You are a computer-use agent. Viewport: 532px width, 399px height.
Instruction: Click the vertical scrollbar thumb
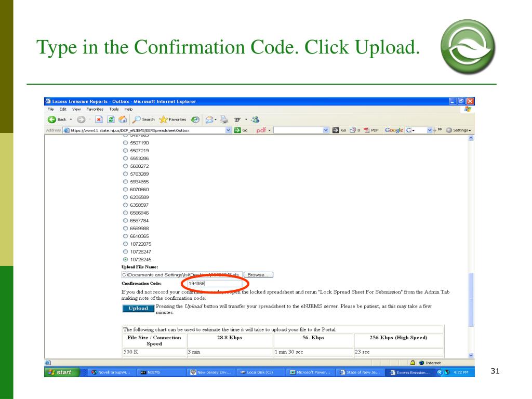coord(471,300)
